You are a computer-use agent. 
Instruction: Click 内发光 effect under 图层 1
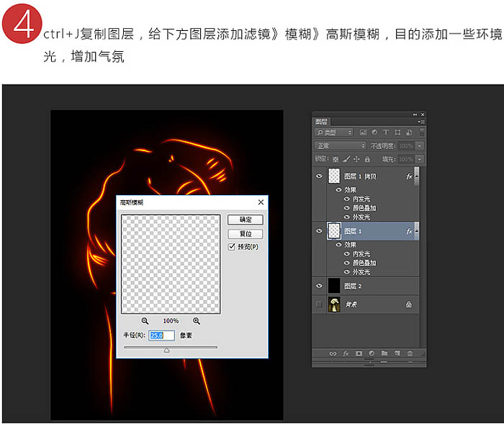[x=361, y=254]
